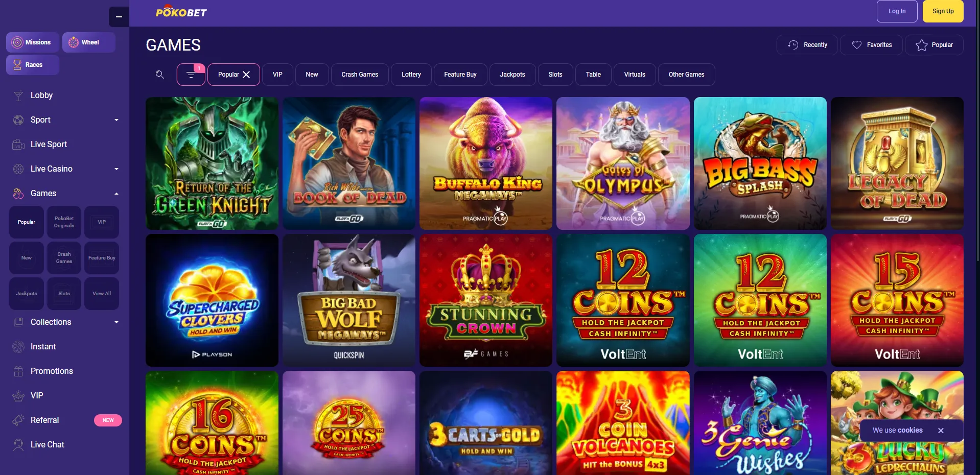Toggle the Favorites heart filter

tap(872, 45)
